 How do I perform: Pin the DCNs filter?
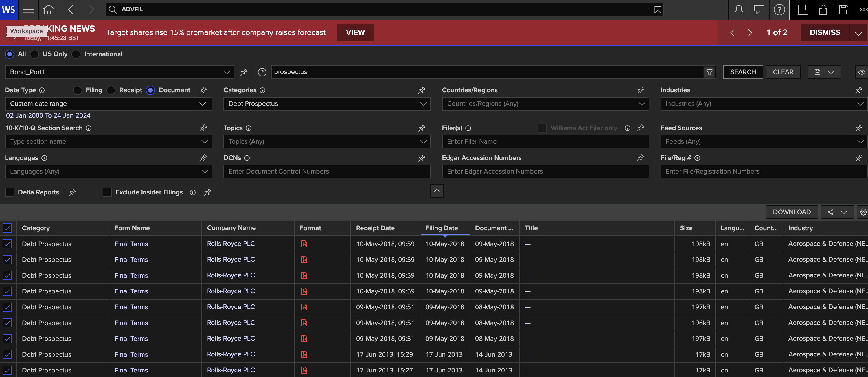[x=422, y=158]
